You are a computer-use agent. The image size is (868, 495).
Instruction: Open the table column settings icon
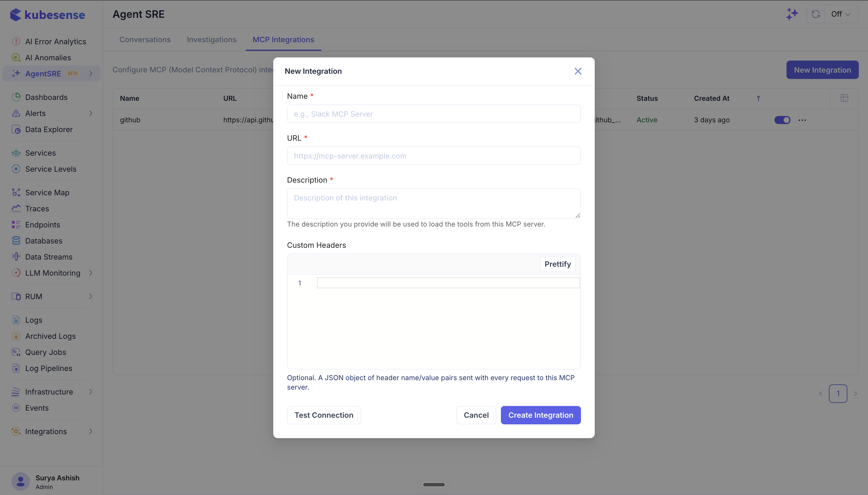pyautogui.click(x=844, y=98)
